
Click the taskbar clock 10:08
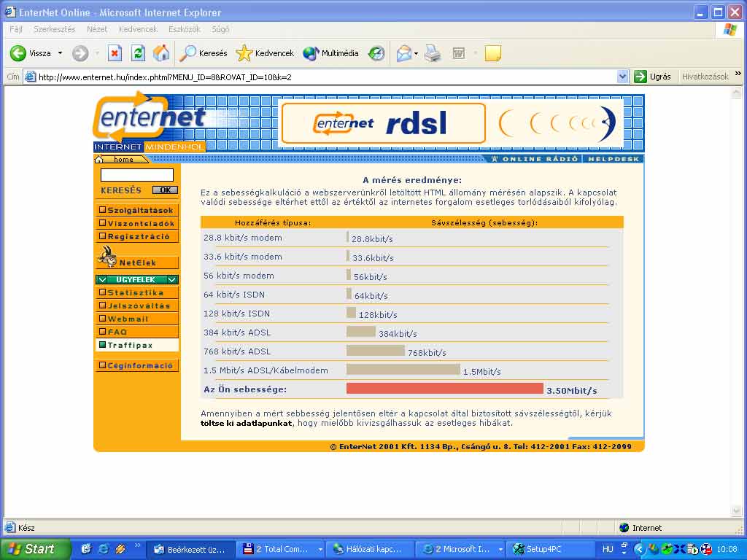click(x=727, y=549)
